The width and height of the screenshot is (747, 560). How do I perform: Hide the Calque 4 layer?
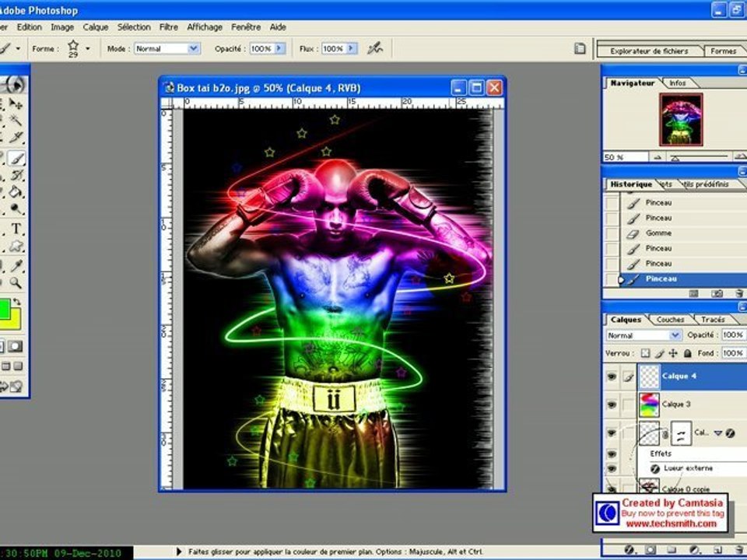tap(612, 376)
